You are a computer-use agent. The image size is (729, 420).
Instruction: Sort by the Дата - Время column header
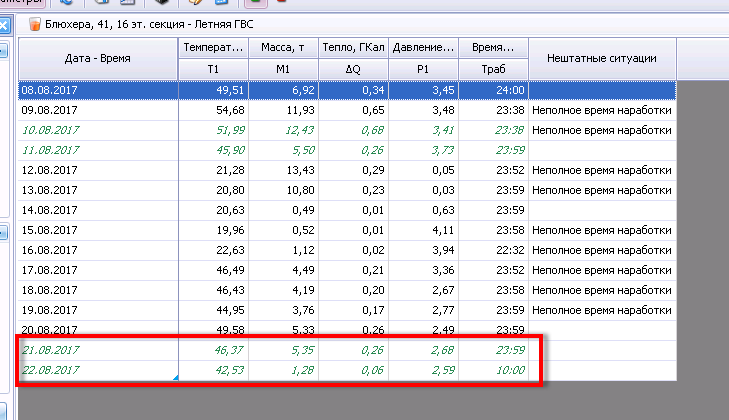tap(98, 59)
